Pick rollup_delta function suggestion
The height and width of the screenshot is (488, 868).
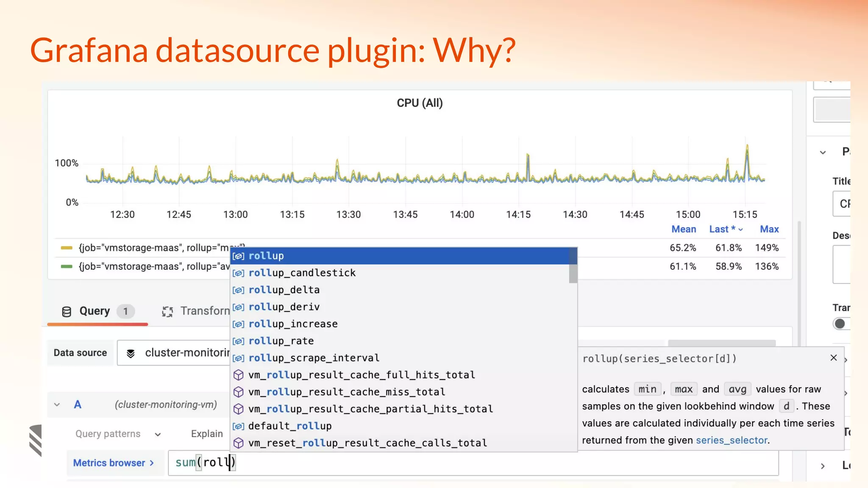[x=403, y=290]
